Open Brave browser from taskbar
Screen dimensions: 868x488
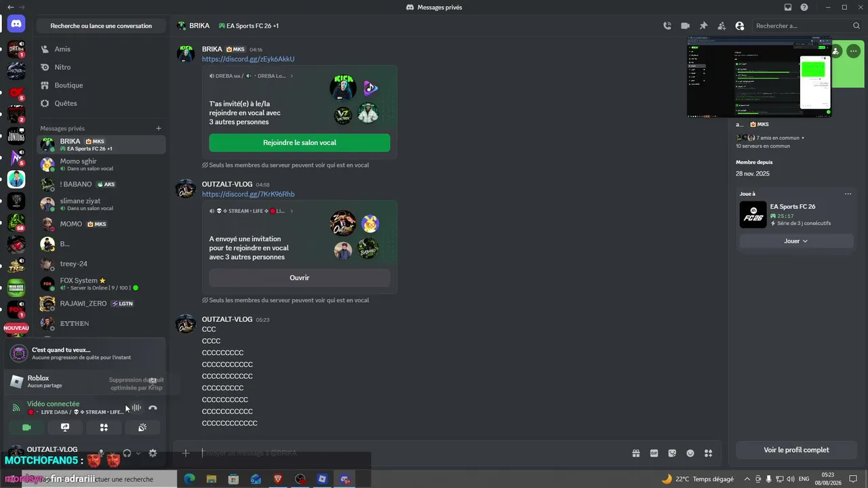278,479
